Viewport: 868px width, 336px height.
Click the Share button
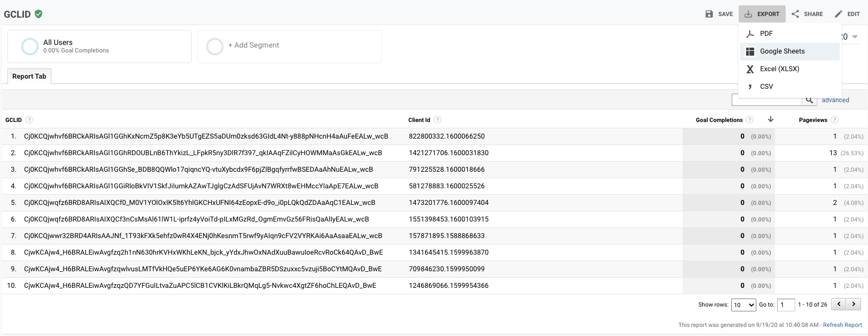(807, 14)
